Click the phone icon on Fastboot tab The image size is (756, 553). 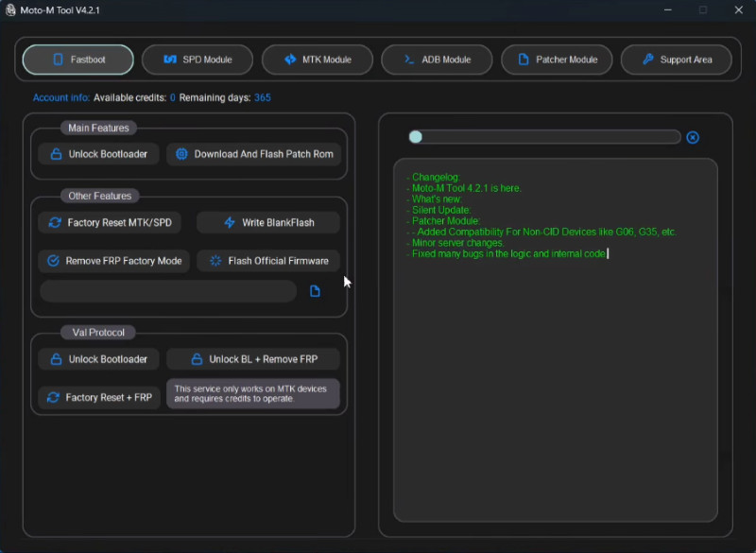point(58,60)
